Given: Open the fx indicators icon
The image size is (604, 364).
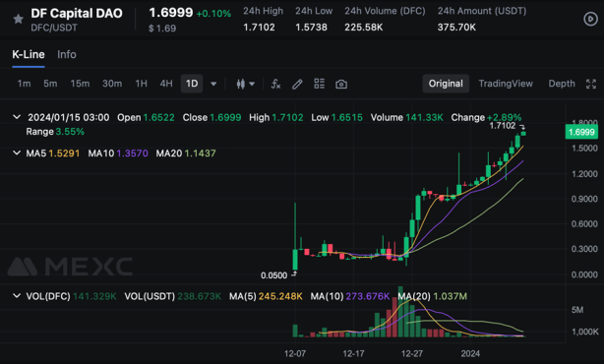Looking at the screenshot, I should point(275,84).
